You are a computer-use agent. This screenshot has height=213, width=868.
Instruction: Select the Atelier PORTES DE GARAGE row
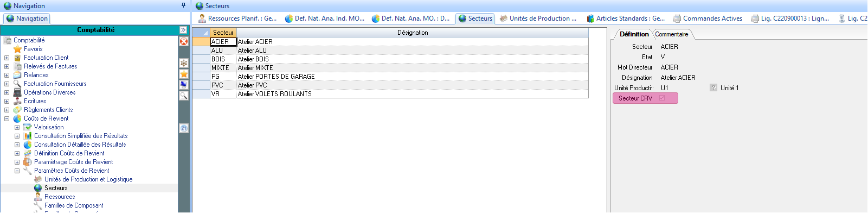(390, 77)
